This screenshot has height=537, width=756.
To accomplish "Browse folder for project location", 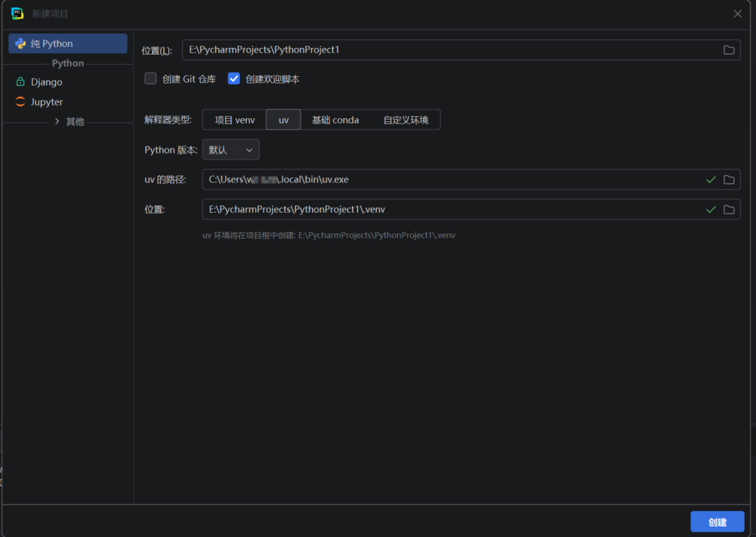I will click(x=729, y=50).
